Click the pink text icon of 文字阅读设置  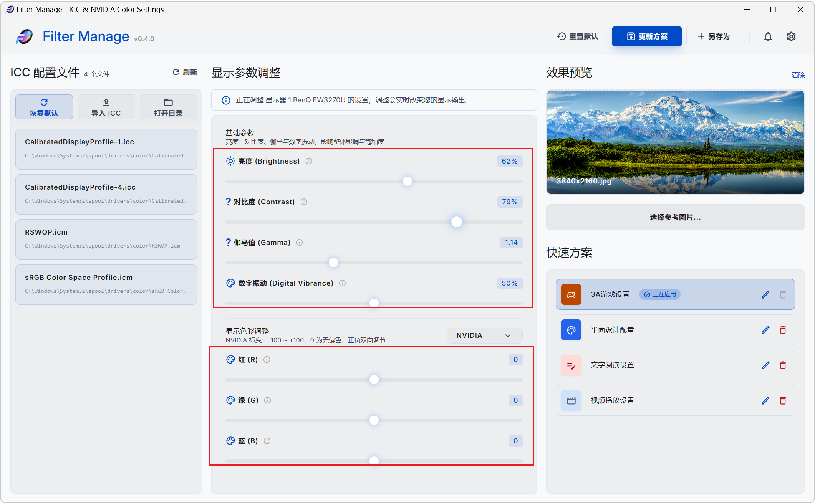(571, 365)
